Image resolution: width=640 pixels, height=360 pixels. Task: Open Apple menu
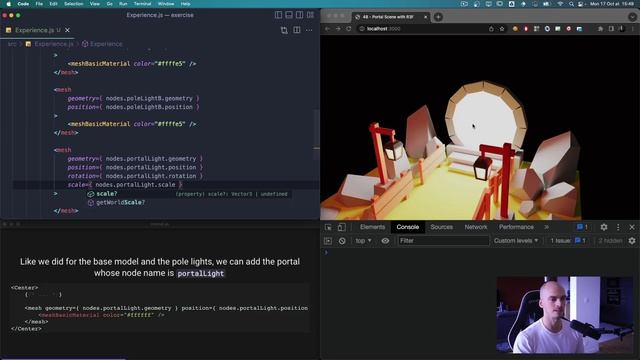(x=9, y=4)
